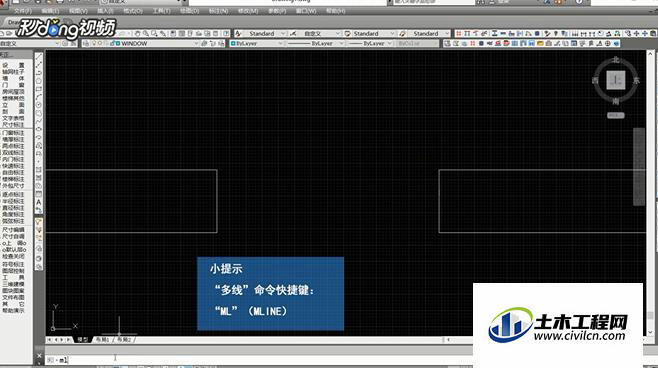This screenshot has height=368, width=658.
Task: Open the Standard text style dropdown
Action: coord(283,33)
